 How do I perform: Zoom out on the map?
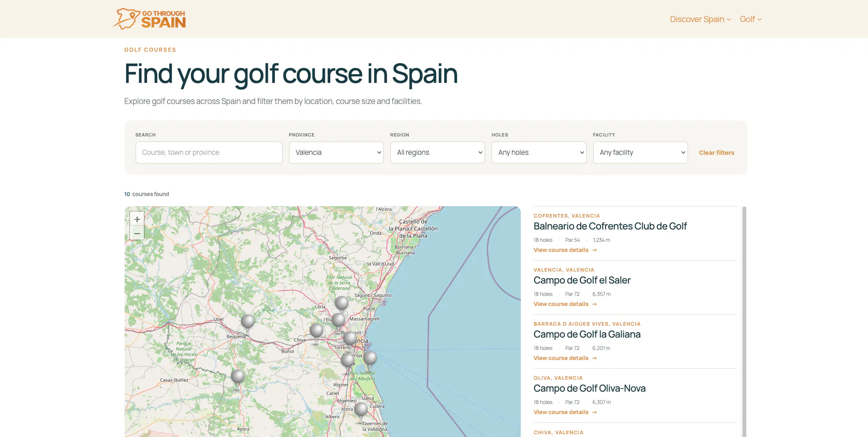[x=137, y=233]
